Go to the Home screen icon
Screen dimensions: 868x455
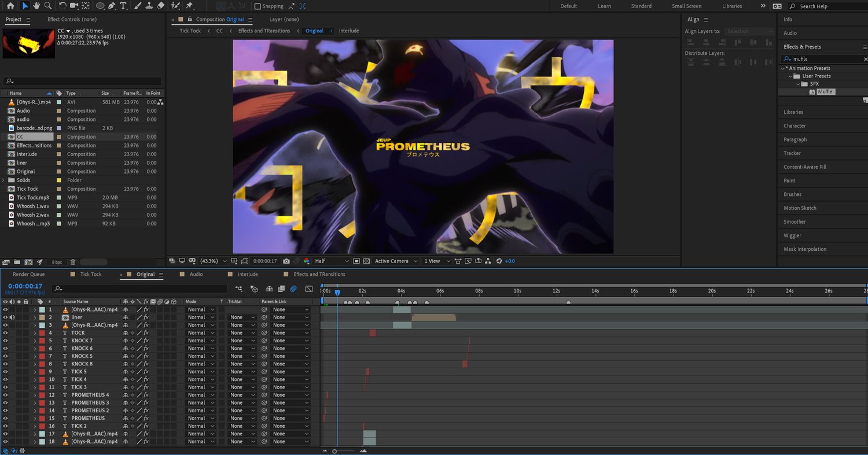click(x=10, y=6)
